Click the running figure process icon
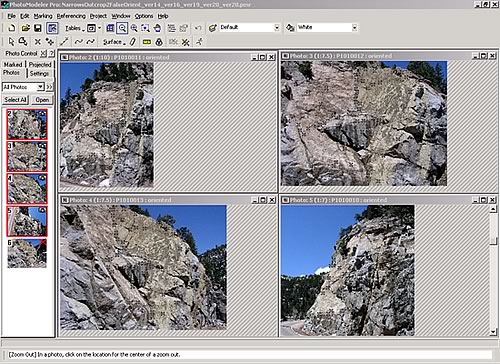 click(199, 42)
